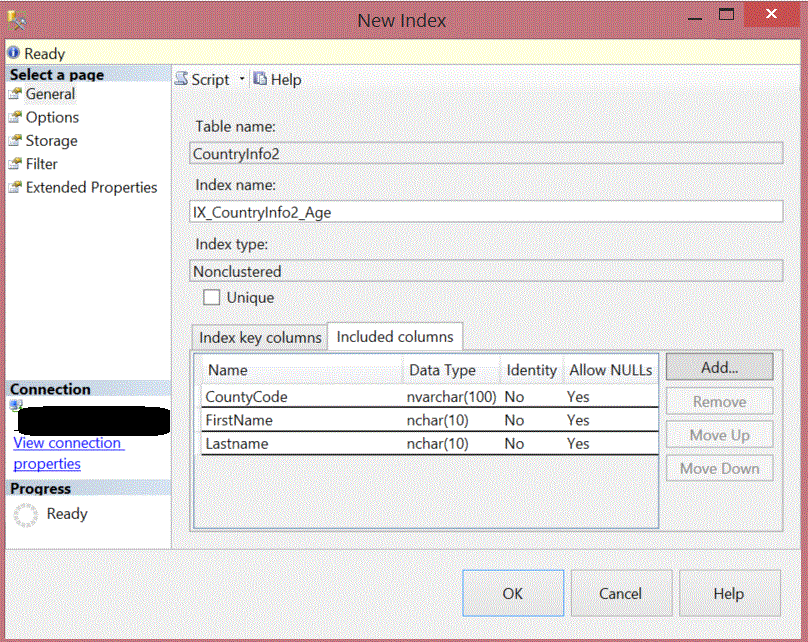The width and height of the screenshot is (808, 642).
Task: Click Allow NULLs Yes in FirstName row
Action: 578,420
